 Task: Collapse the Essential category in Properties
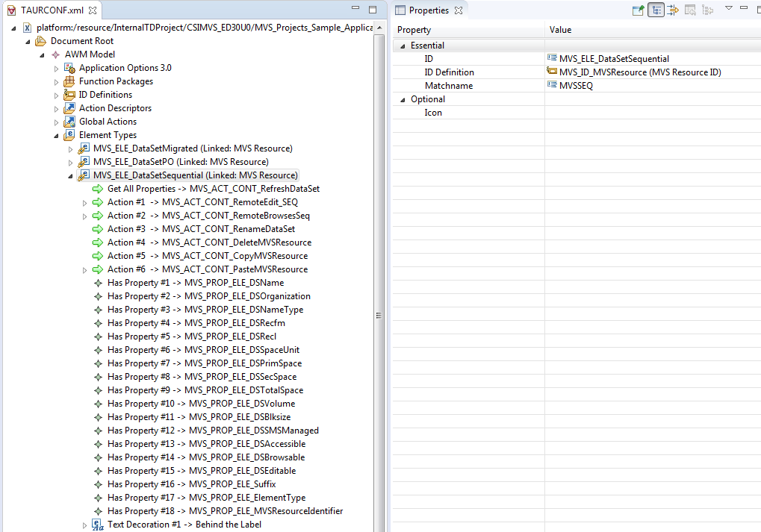click(401, 45)
